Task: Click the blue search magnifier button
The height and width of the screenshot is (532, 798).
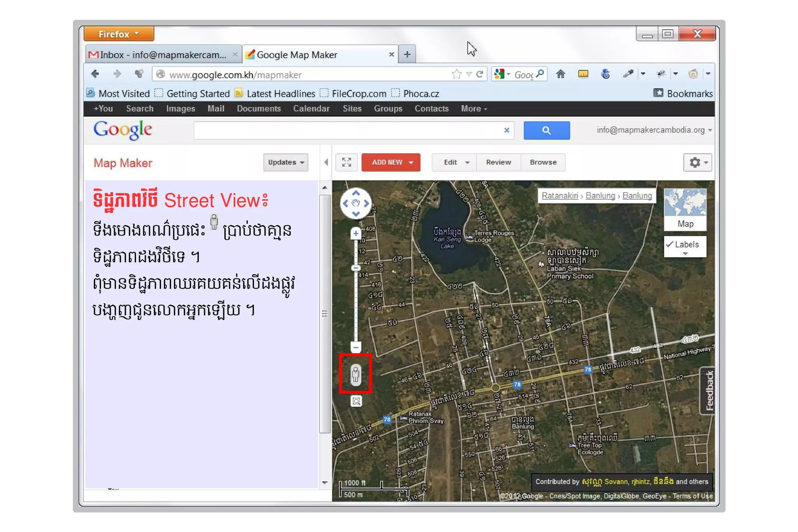Action: point(546,131)
